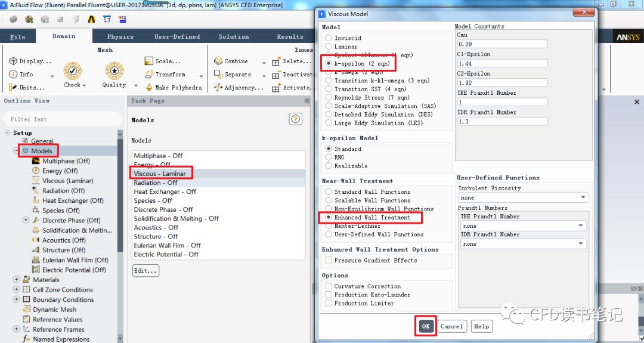Choose Reynolds Stress (7 eqn) model
Screen dimensions: 644x343
point(329,97)
